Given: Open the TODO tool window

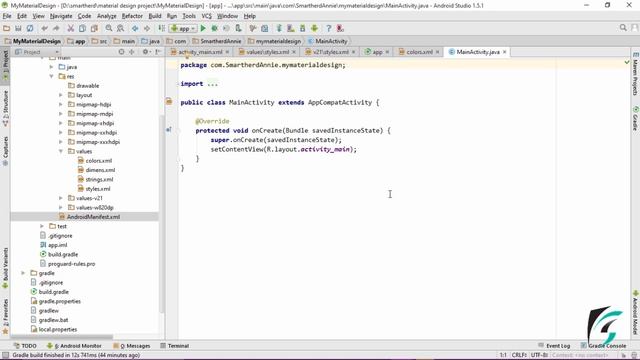Looking at the screenshot, I should pyautogui.click(x=25, y=346).
